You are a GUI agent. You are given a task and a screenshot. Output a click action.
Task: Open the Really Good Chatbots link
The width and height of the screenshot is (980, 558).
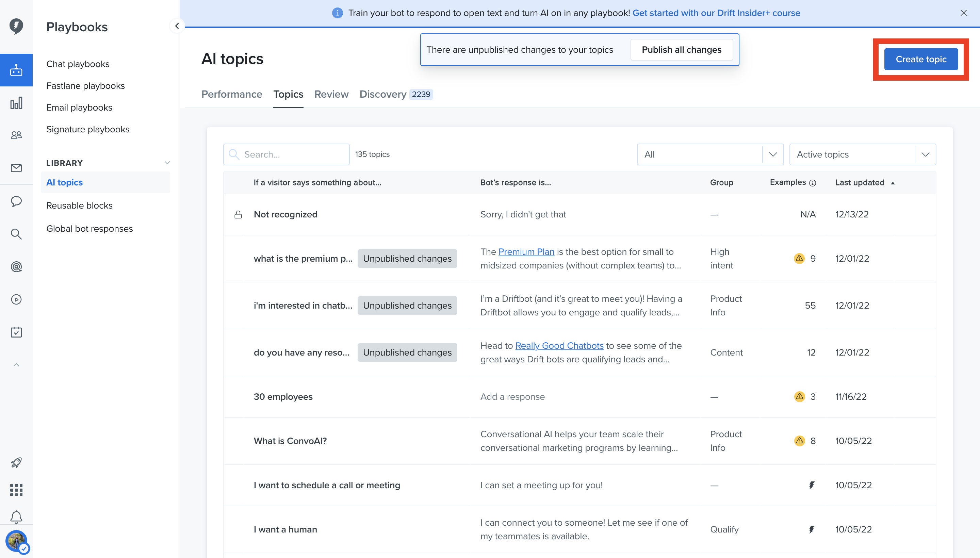point(559,346)
